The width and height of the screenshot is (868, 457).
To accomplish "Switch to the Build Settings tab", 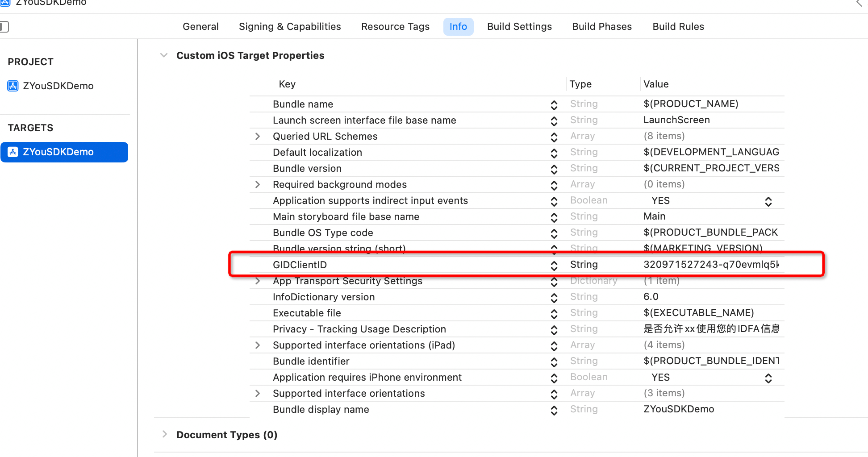I will point(519,27).
